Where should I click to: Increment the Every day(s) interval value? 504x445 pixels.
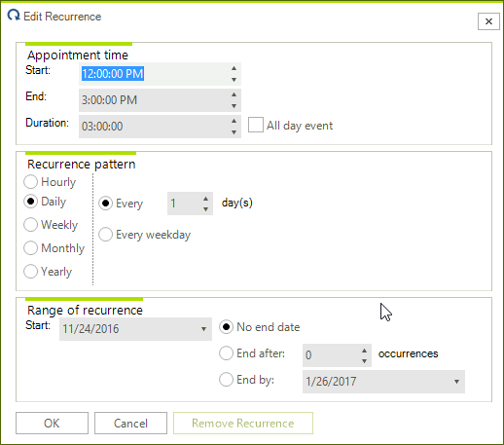(205, 199)
